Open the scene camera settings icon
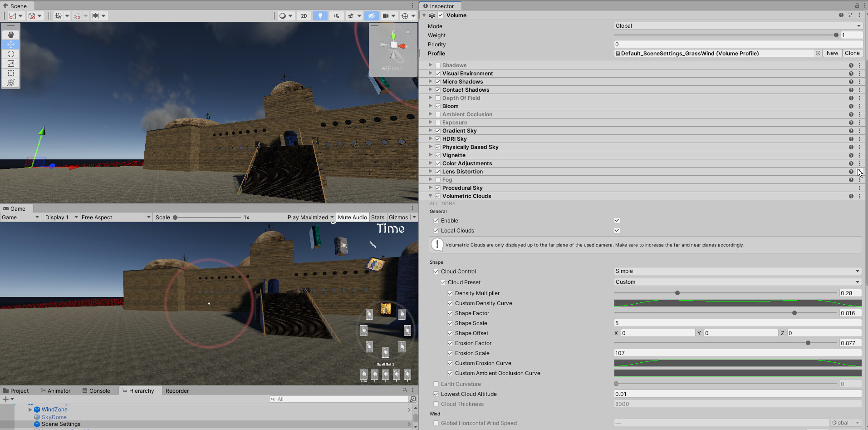Viewport: 868px width, 430px height. point(386,15)
